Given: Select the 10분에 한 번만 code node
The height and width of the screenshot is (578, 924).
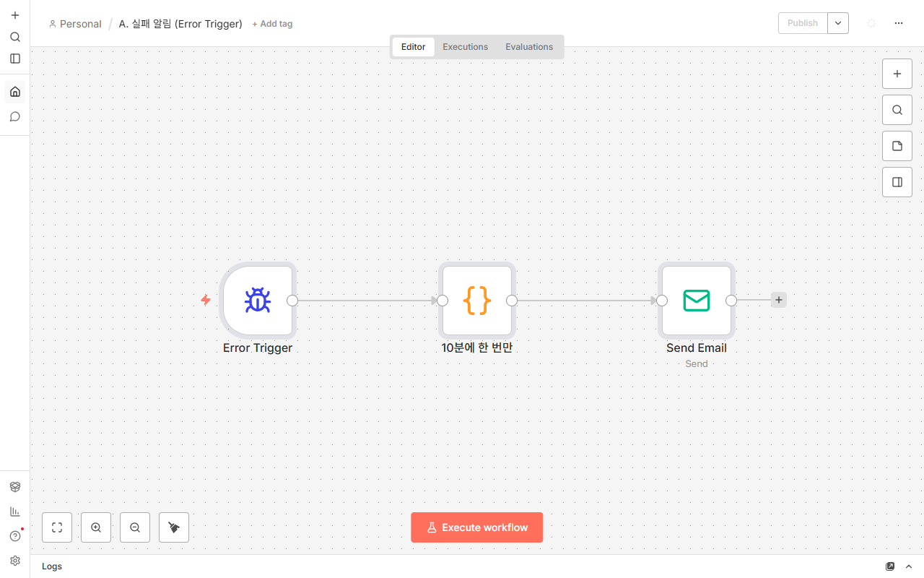Looking at the screenshot, I should [x=477, y=301].
